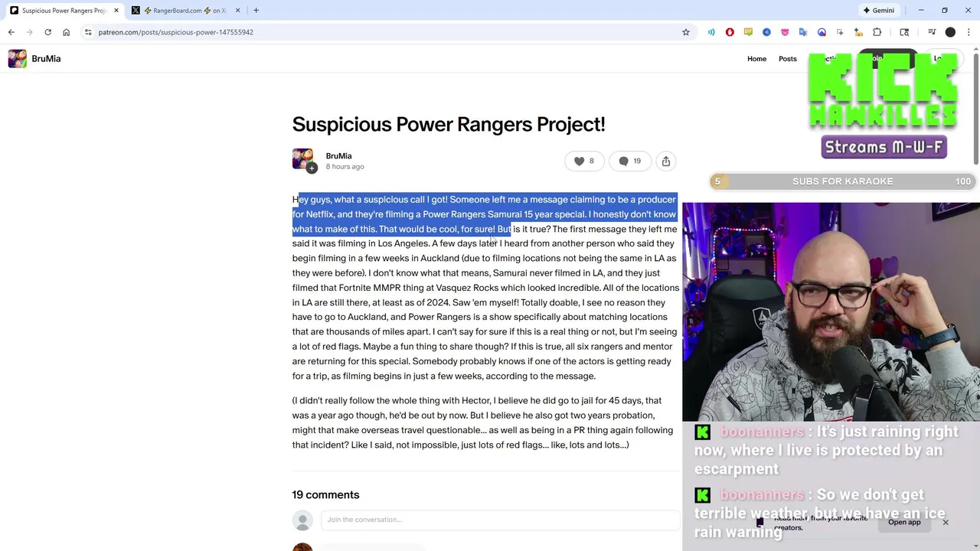Click the '19 comments' heading
Viewport: 980px width, 551px height.
tap(325, 494)
